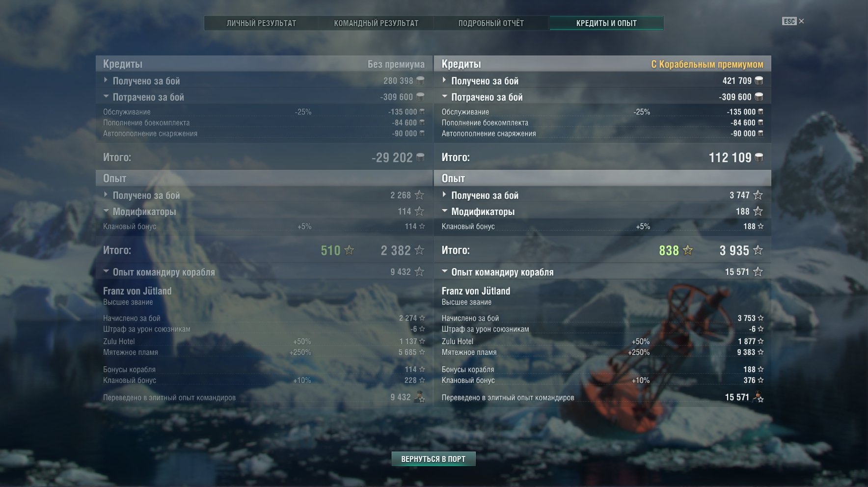Image resolution: width=868 pixels, height=487 pixels.
Task: Click the credits icon beside -29 202 total
Action: 420,158
